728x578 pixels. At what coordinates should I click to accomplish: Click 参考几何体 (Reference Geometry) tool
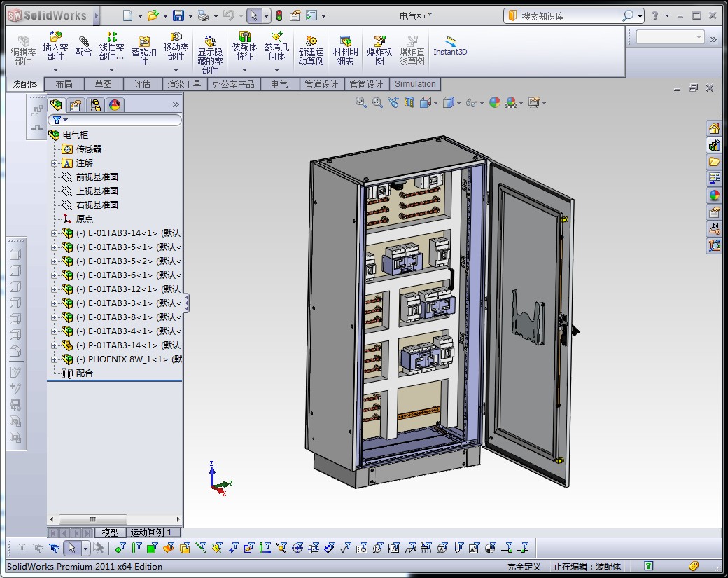point(276,46)
